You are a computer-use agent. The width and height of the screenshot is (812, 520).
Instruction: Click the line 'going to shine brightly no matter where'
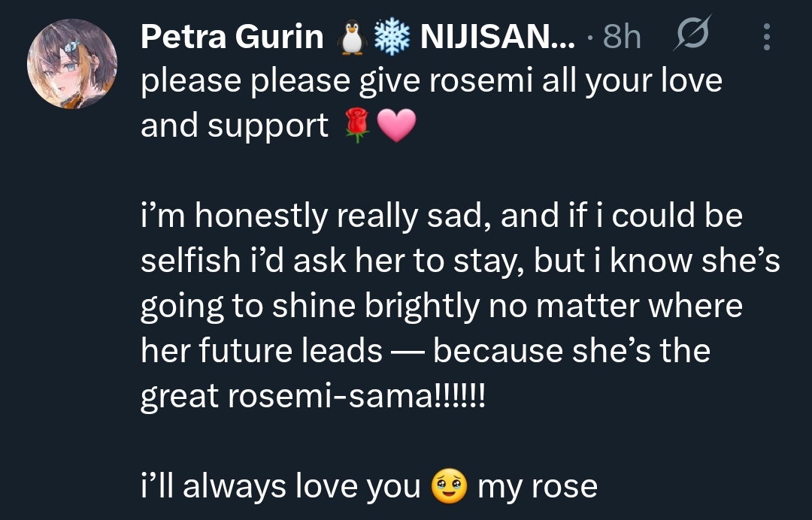click(442, 307)
